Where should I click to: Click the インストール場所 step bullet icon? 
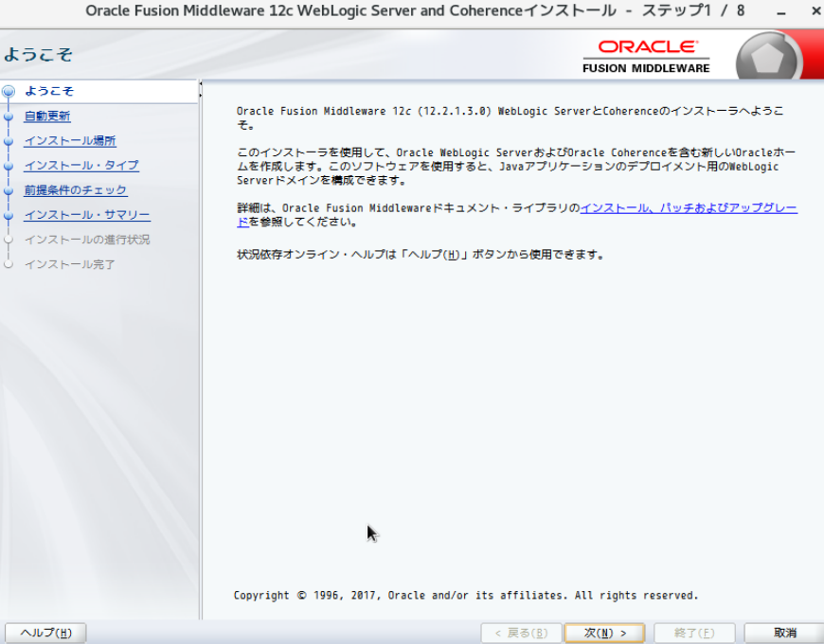[x=9, y=141]
